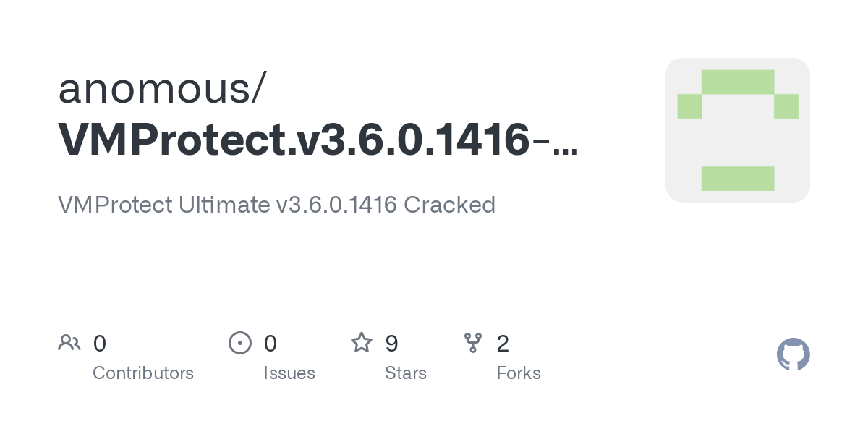Click the "Issues" label

289,373
